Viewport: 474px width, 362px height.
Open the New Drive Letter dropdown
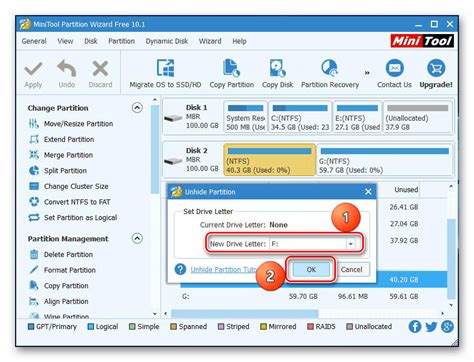click(x=350, y=244)
